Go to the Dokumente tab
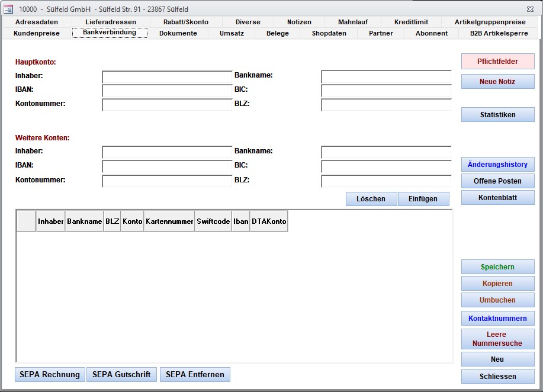The height and width of the screenshot is (392, 543). tap(178, 33)
